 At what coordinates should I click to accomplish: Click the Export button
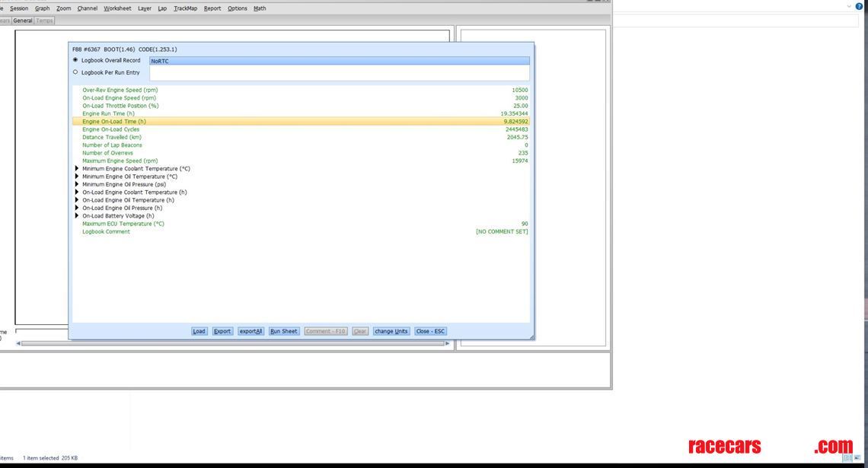click(x=222, y=331)
